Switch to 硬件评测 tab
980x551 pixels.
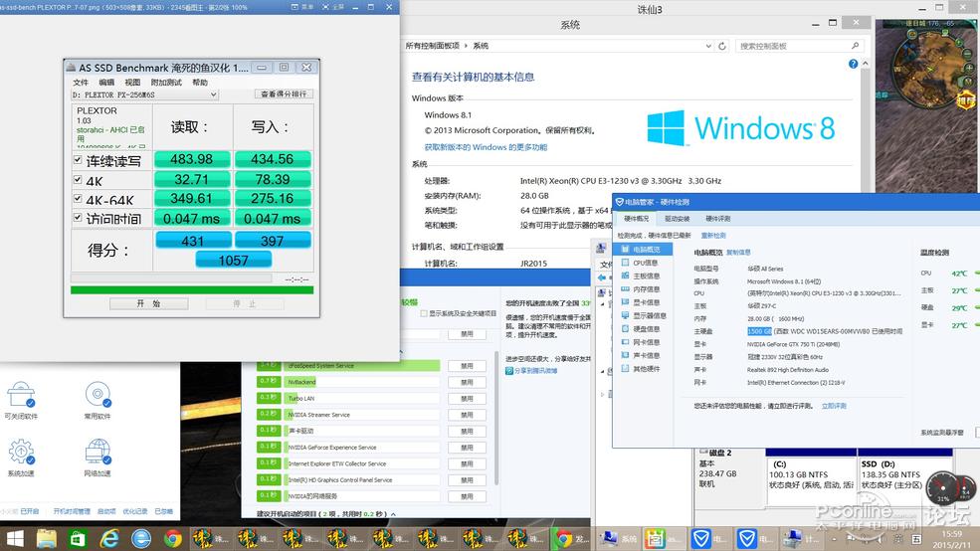click(717, 219)
